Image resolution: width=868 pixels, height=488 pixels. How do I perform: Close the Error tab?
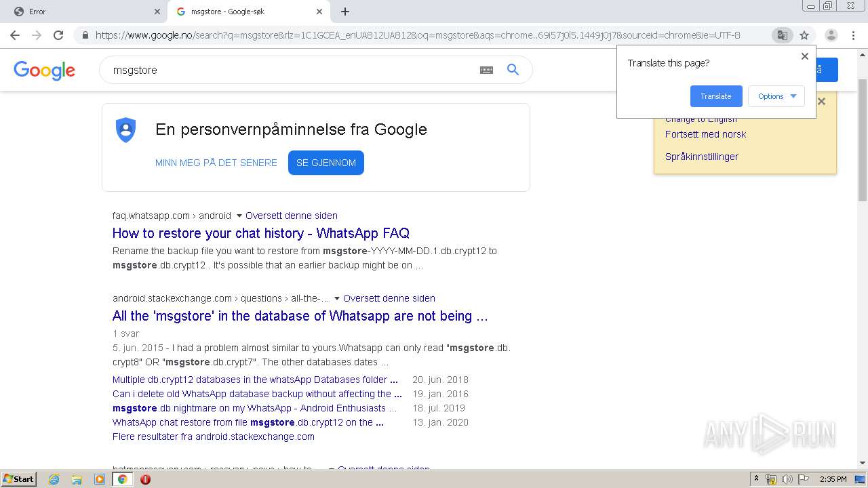[157, 12]
